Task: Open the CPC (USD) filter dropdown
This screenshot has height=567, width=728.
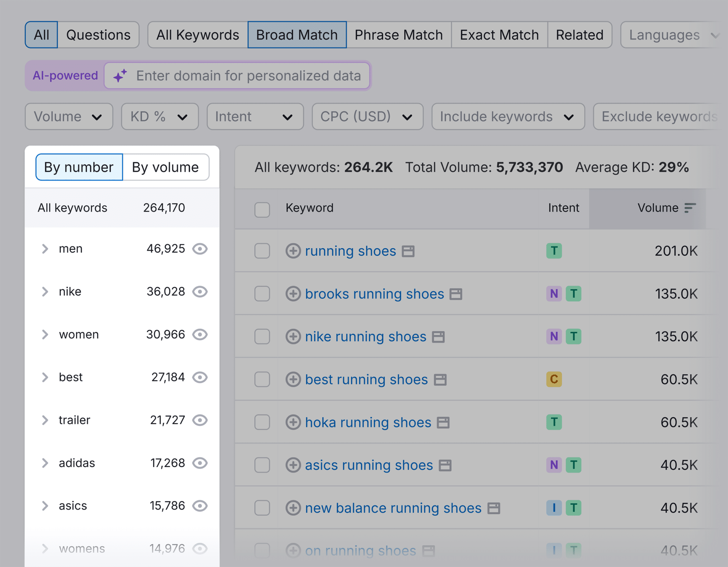Action: 368,117
